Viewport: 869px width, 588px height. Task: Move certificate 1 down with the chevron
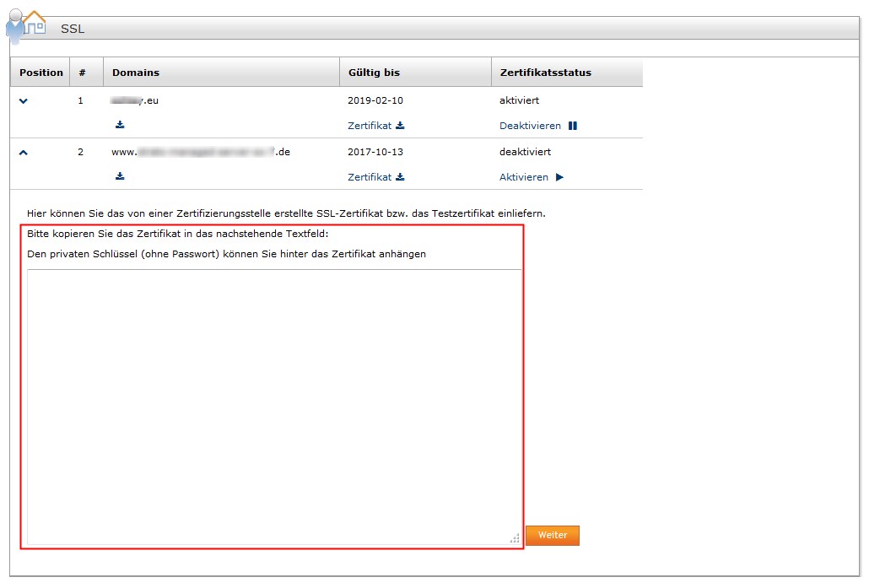(x=24, y=101)
